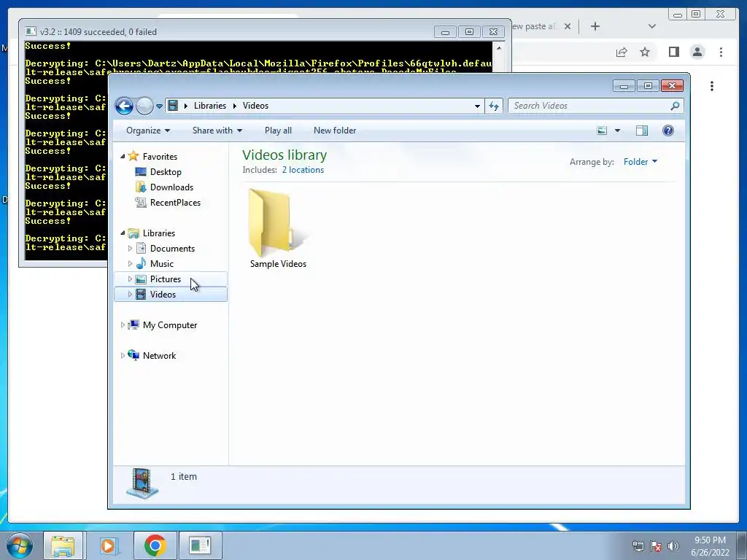Focus the Search Videos field

[589, 106]
